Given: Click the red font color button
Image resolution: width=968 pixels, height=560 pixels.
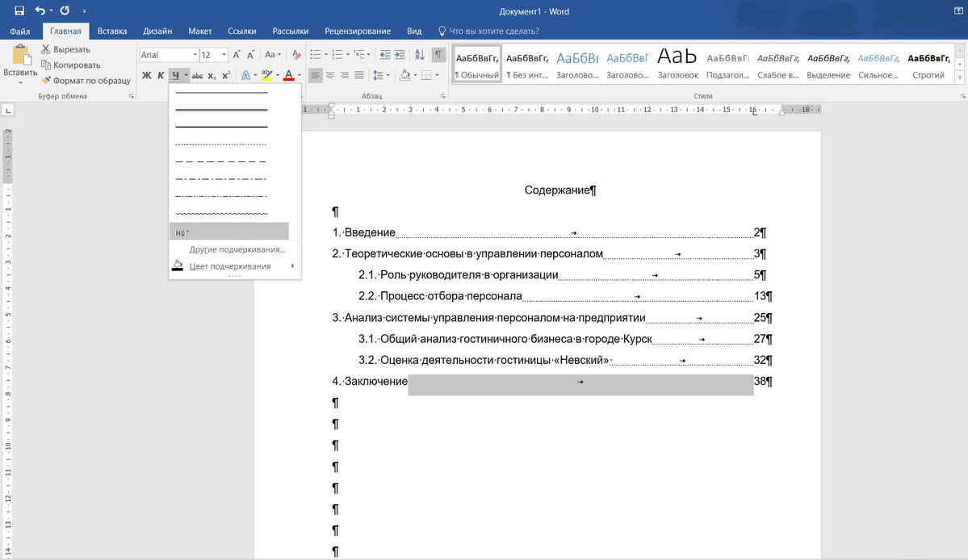Looking at the screenshot, I should coord(288,75).
